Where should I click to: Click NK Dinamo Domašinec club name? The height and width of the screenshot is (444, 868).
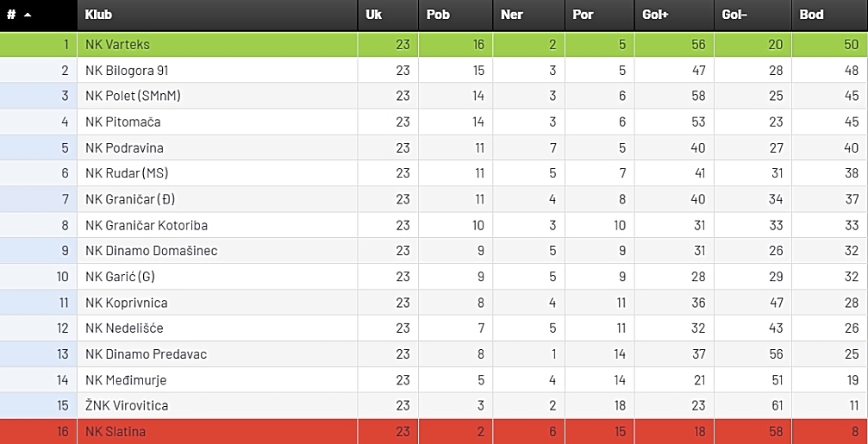[x=151, y=251]
